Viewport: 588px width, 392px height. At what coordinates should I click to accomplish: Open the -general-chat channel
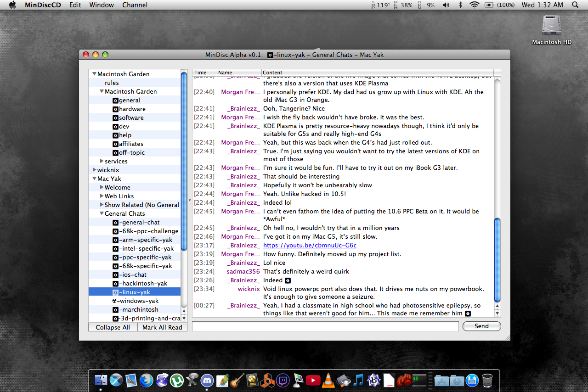(136, 222)
